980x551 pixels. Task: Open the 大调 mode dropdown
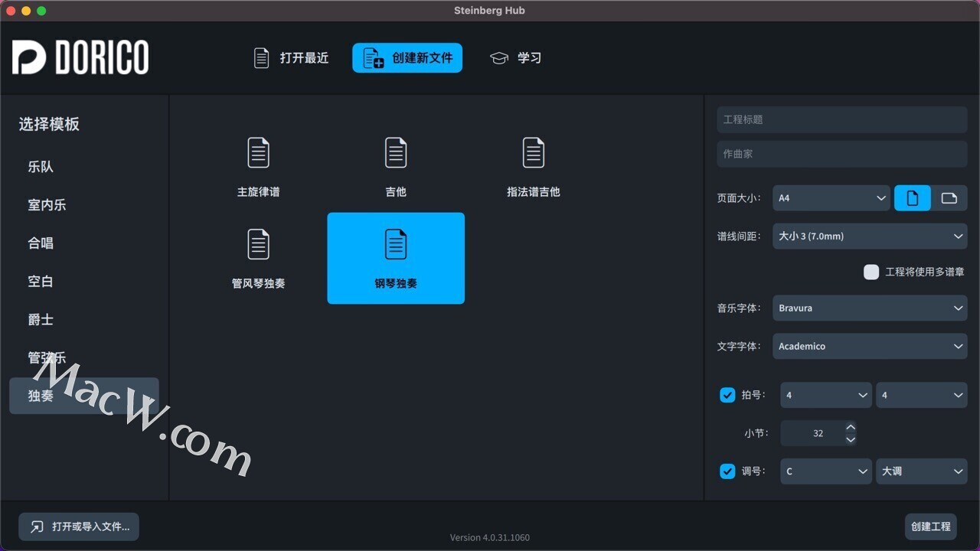(922, 471)
